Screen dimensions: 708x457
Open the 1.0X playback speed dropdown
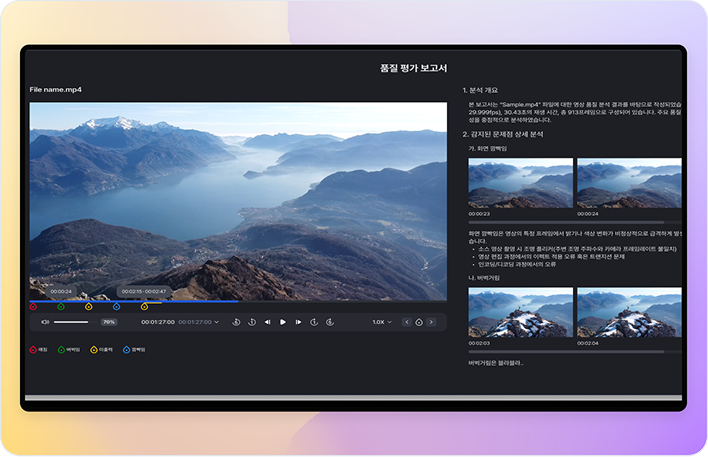[x=382, y=322]
